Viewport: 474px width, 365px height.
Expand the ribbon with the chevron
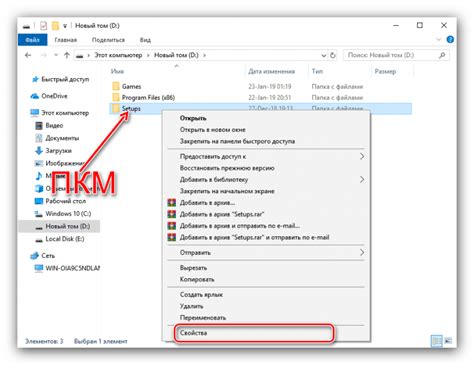click(439, 40)
